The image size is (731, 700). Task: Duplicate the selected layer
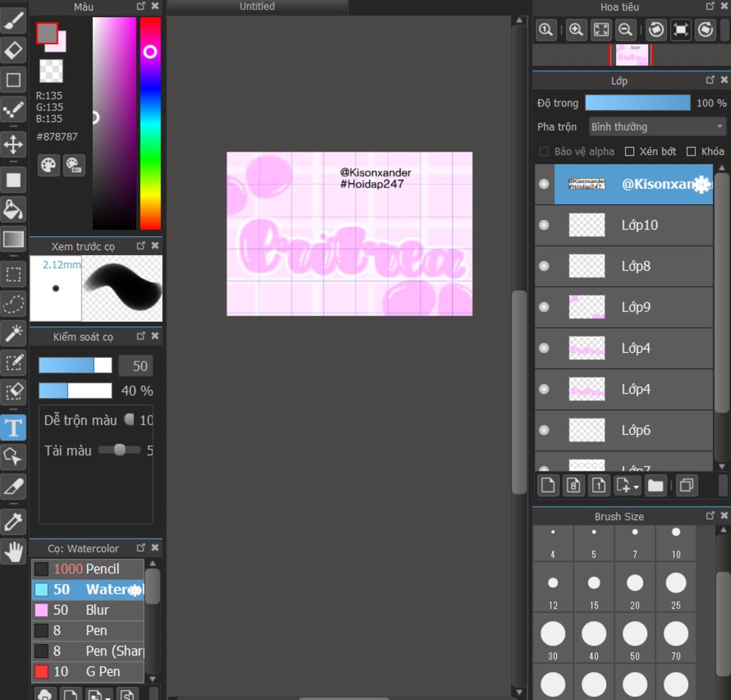pyautogui.click(x=687, y=486)
